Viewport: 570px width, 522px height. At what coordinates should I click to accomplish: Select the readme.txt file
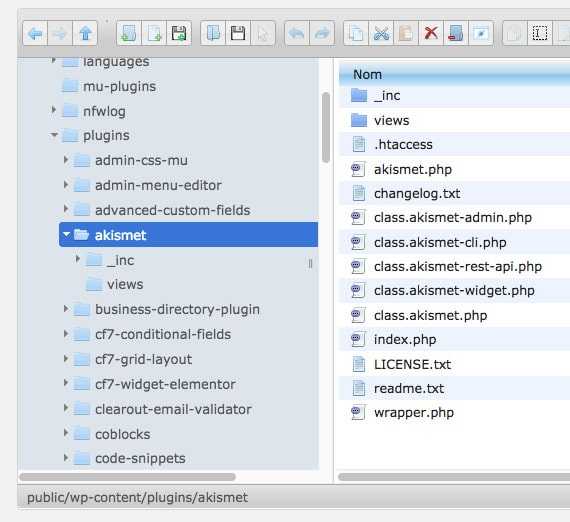click(x=454, y=388)
